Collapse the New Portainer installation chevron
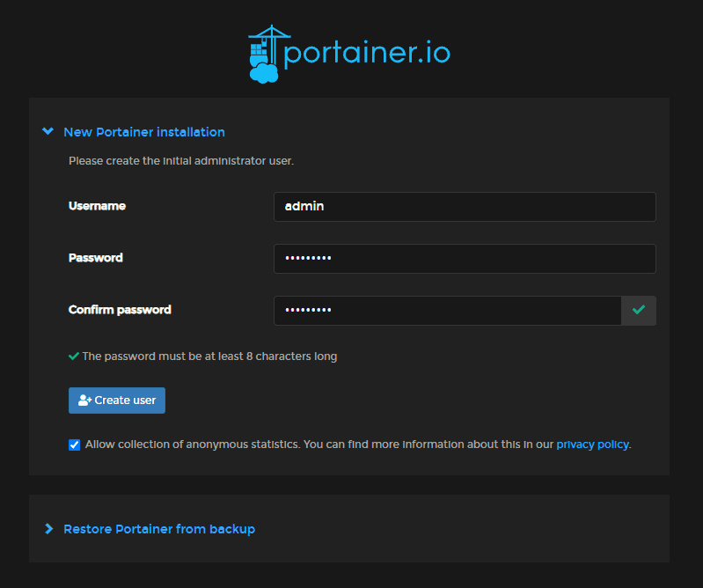703x588 pixels. coord(48,131)
